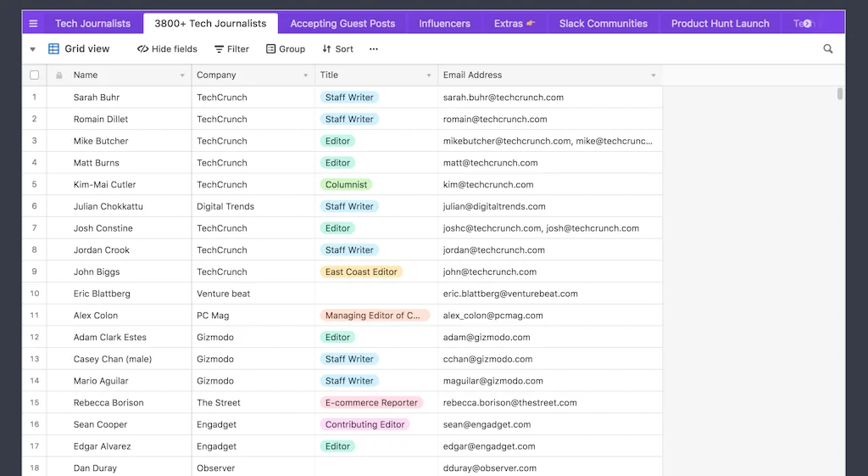
Task: Click the PC Mag company cell
Action: [x=253, y=316]
